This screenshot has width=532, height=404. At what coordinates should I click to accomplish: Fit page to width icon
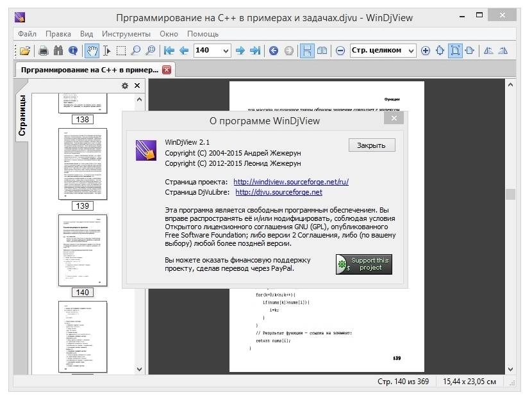470,51
